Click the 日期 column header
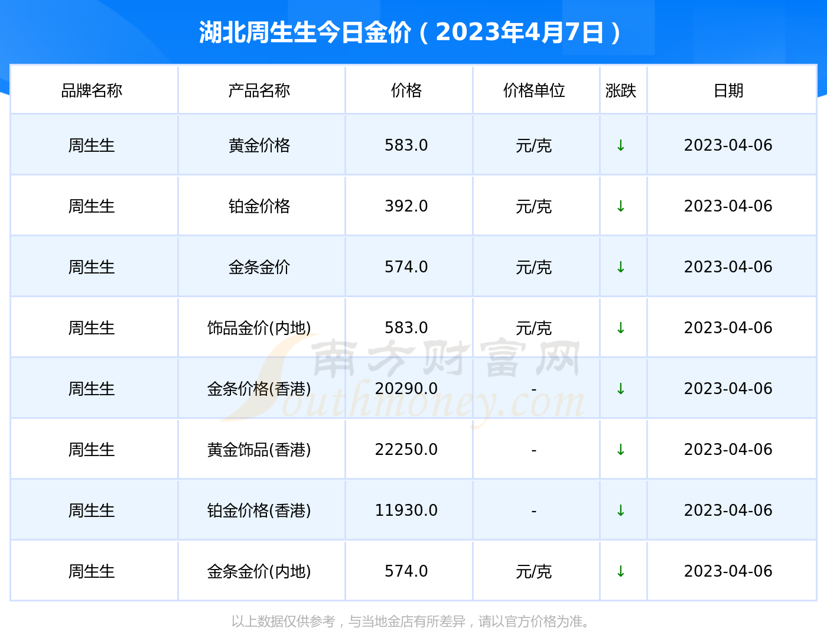This screenshot has width=827, height=644. [x=728, y=90]
